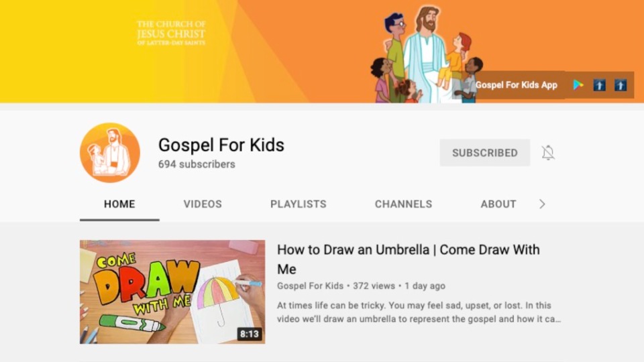This screenshot has width=644, height=362.
Task: Open the Gospel For Kids App banner link
Action: point(517,85)
